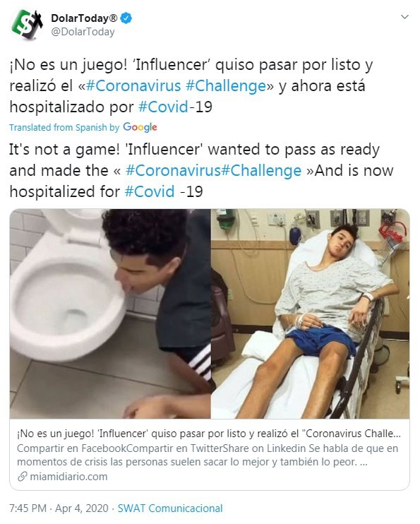Open the #Coronavirus hashtag in Spanish text
Viewport: 420px width, 524px height.
coord(133,86)
